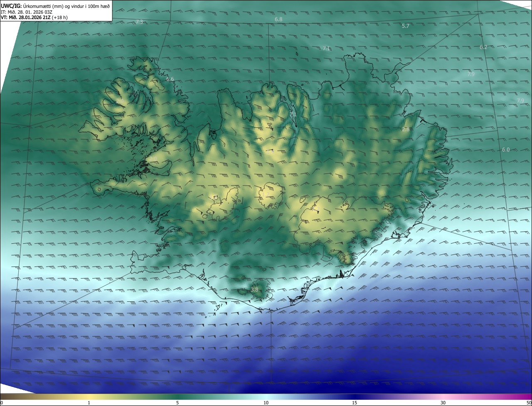Click the 6.0 value label
The width and height of the screenshot is (532, 406).
coord(505,149)
